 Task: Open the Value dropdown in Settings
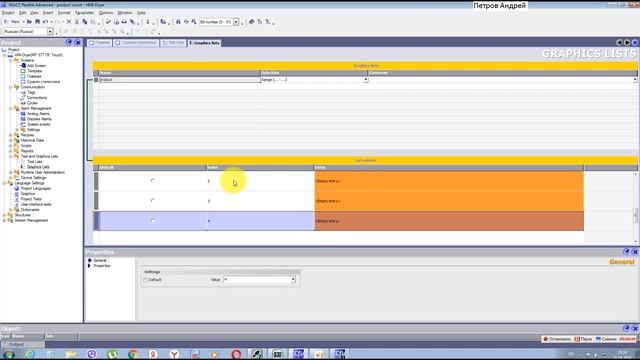coord(293,280)
